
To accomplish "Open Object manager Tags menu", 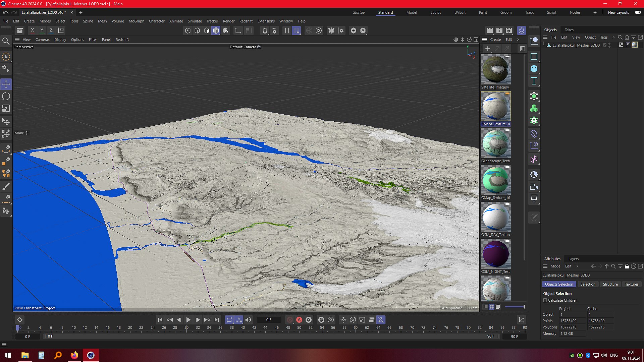I will click(x=604, y=37).
